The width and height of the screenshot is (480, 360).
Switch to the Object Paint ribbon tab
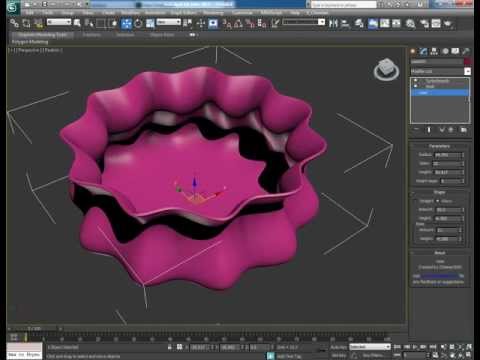162,34
